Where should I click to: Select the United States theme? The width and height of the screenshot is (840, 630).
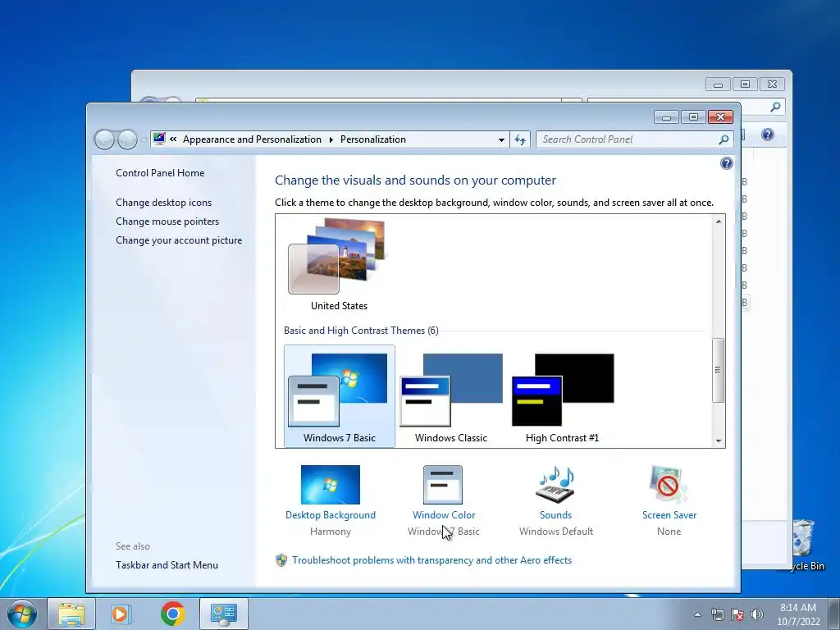(x=339, y=265)
